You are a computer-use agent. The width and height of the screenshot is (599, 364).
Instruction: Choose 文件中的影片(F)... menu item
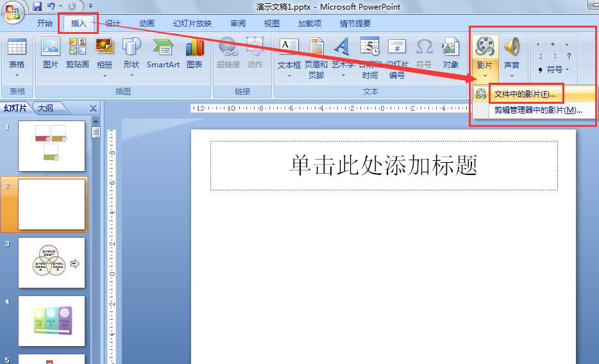(x=534, y=94)
